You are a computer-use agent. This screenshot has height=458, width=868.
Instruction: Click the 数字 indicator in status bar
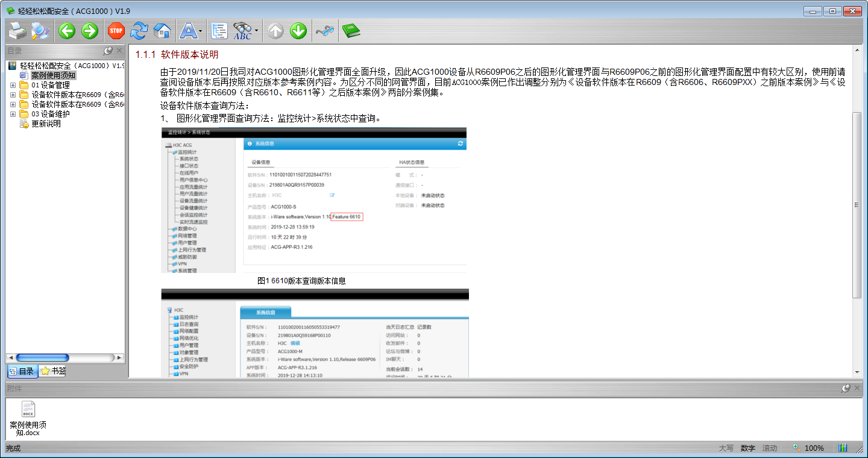(x=748, y=448)
